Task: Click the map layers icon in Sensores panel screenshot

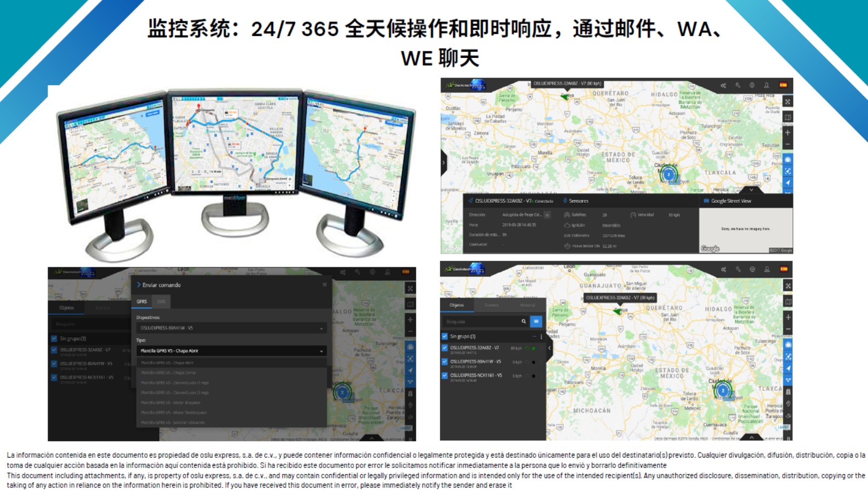Action: (x=788, y=117)
